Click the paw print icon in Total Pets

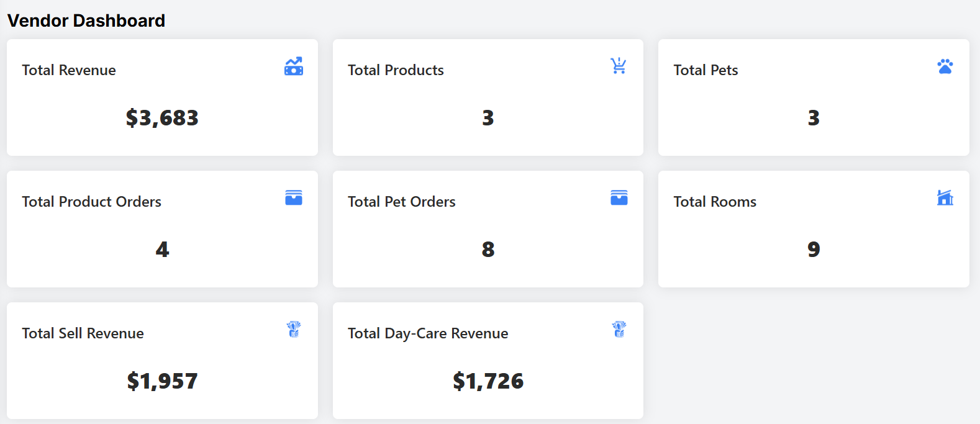945,66
